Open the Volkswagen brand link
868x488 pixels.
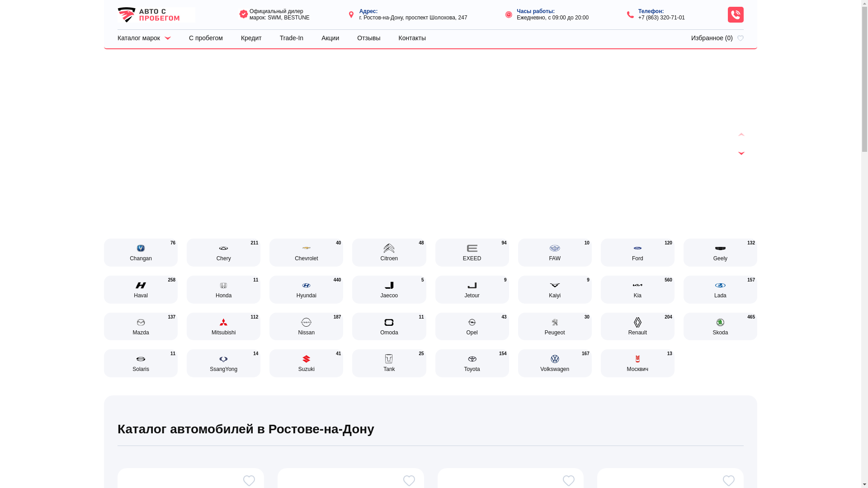point(555,363)
